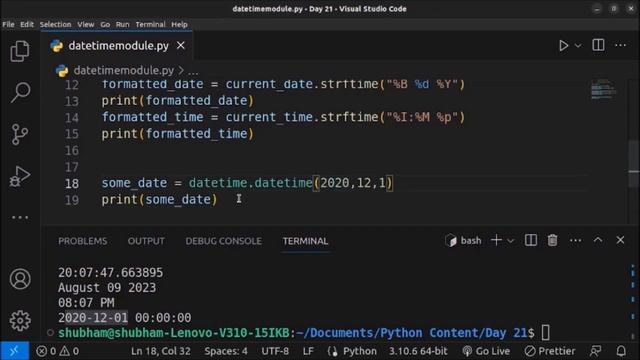
Task: Open notifications bell in status bar
Action: pyautogui.click(x=621, y=351)
